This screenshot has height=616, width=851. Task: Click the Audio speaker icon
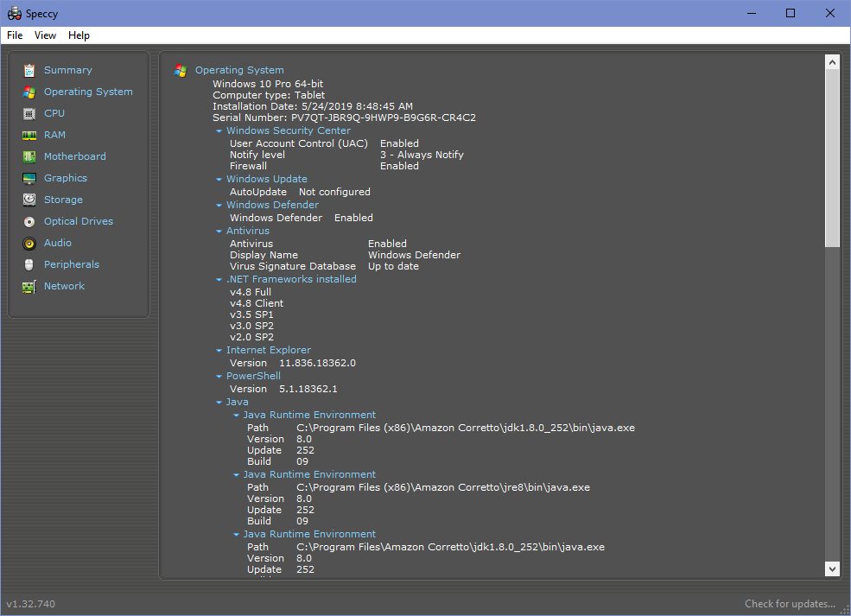(x=29, y=243)
